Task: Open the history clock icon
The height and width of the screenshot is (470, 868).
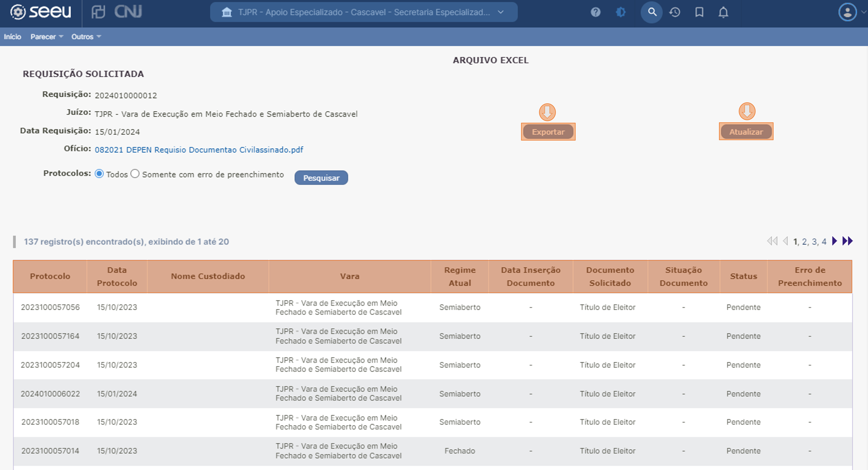Action: 675,12
